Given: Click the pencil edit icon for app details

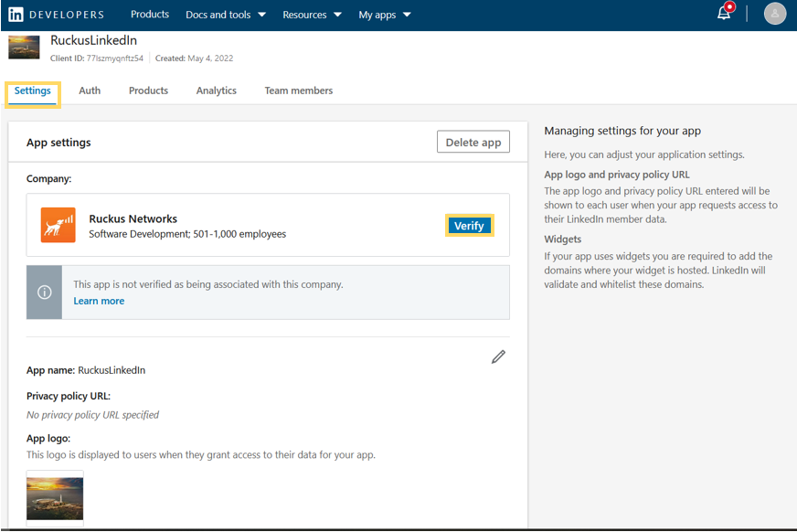Looking at the screenshot, I should click(498, 356).
